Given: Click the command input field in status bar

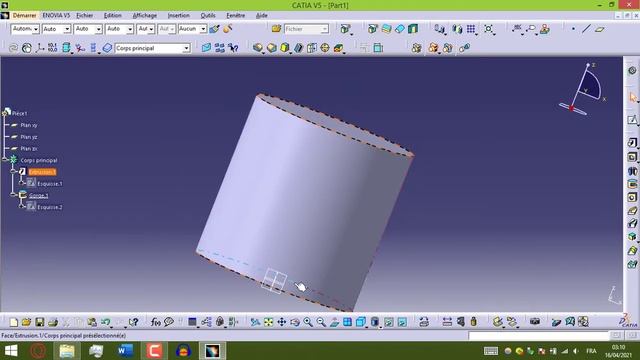Looking at the screenshot, I should (x=539, y=336).
